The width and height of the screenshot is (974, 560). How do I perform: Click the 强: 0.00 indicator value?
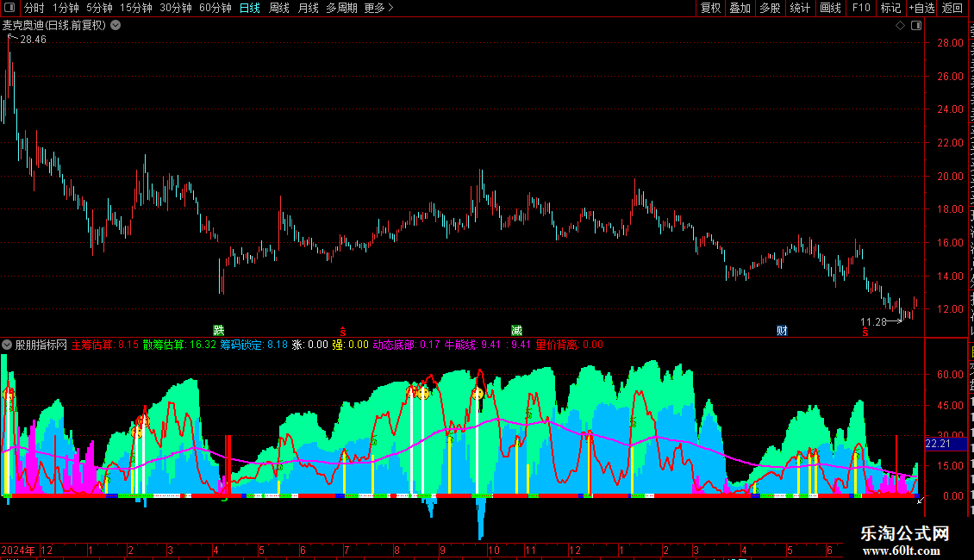pyautogui.click(x=350, y=345)
